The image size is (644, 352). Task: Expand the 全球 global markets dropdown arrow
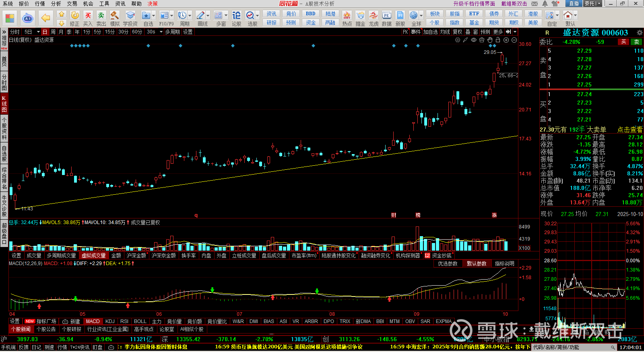tap(421, 15)
